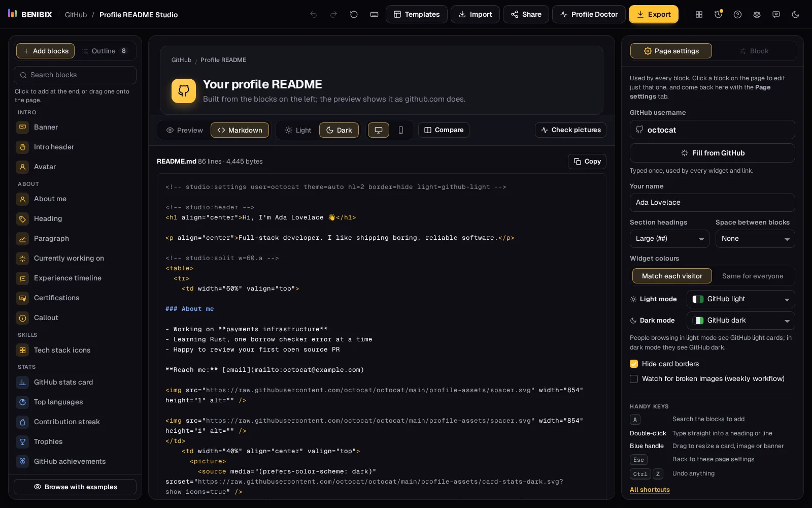Switch to the Add blocks tab
Image resolution: width=812 pixels, height=508 pixels.
46,51
